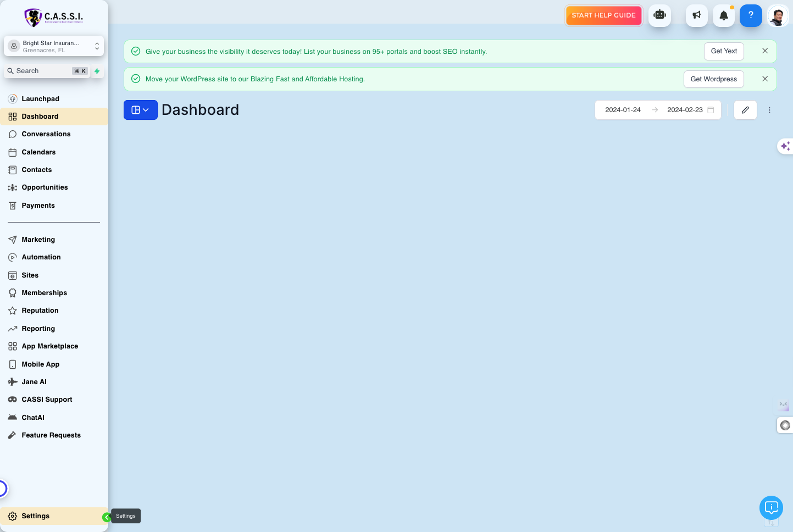Image resolution: width=793 pixels, height=532 pixels.
Task: Open the user profile avatar
Action: (778, 15)
